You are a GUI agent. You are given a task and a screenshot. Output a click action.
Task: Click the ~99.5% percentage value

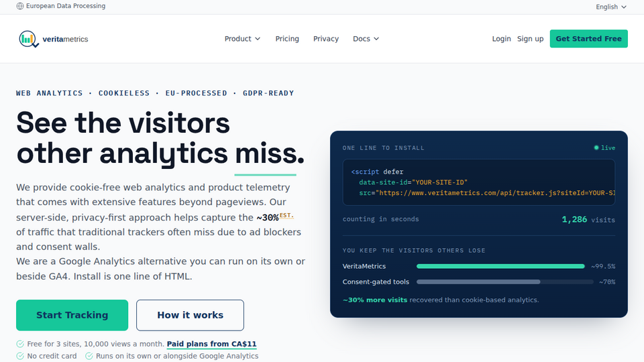[603, 266]
